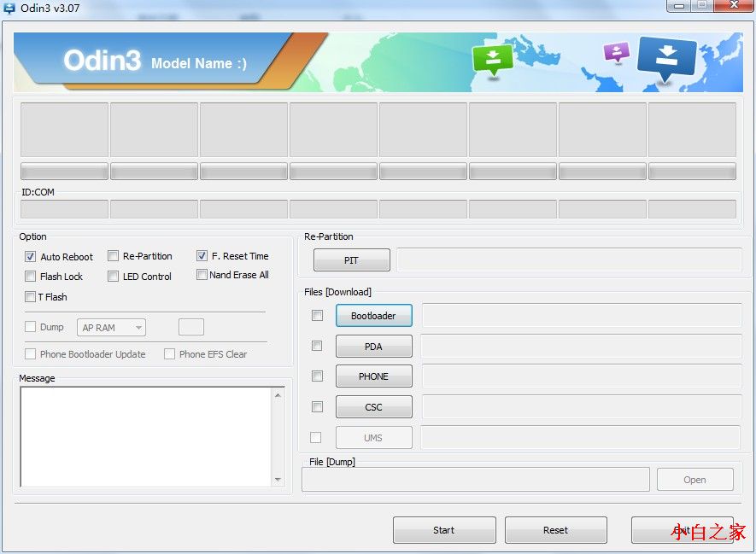Image resolution: width=756 pixels, height=554 pixels.
Task: Minimize the Odin3 window
Action: click(x=679, y=5)
